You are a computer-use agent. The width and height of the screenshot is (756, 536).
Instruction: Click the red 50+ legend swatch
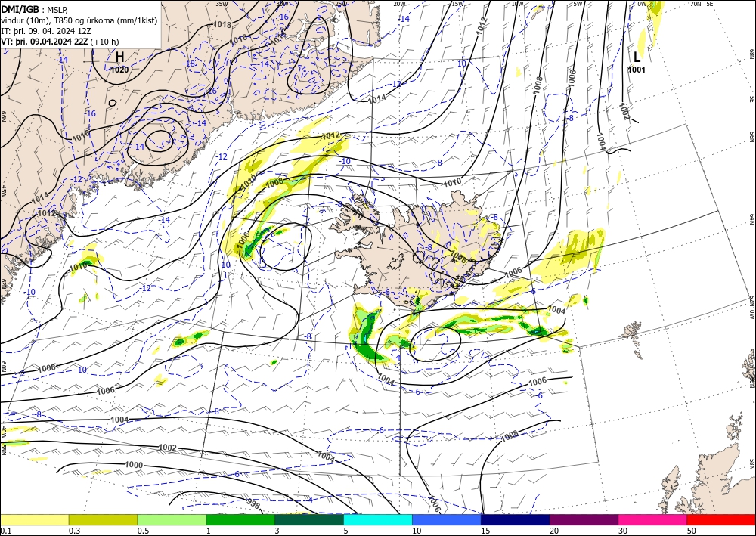[721, 519]
